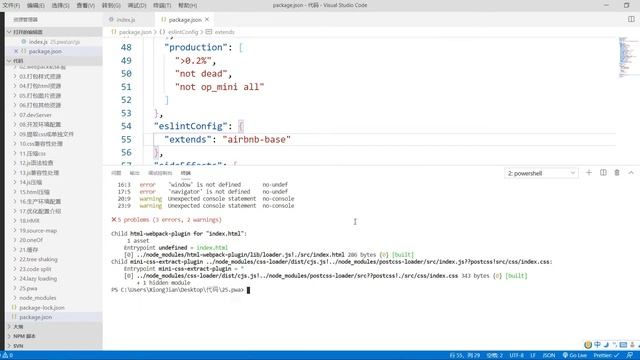
Task: Expand the 20.oneOf folder
Action: [x=53, y=240]
